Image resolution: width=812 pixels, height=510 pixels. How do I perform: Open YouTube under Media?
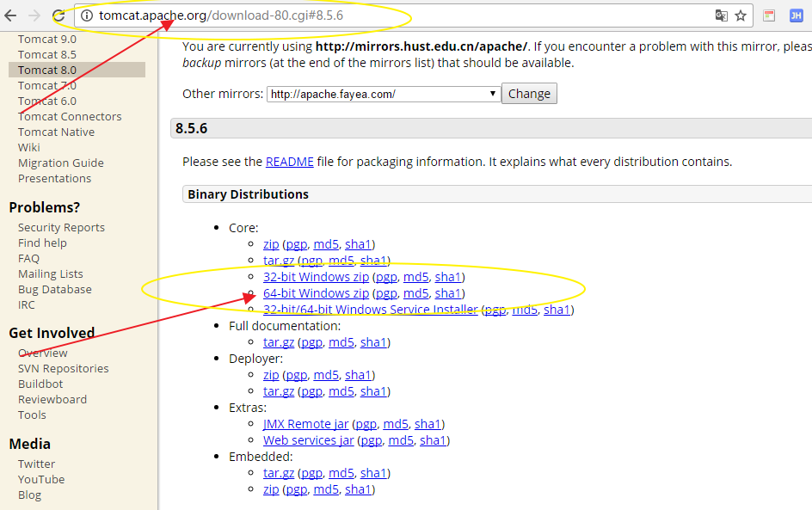[x=41, y=479]
